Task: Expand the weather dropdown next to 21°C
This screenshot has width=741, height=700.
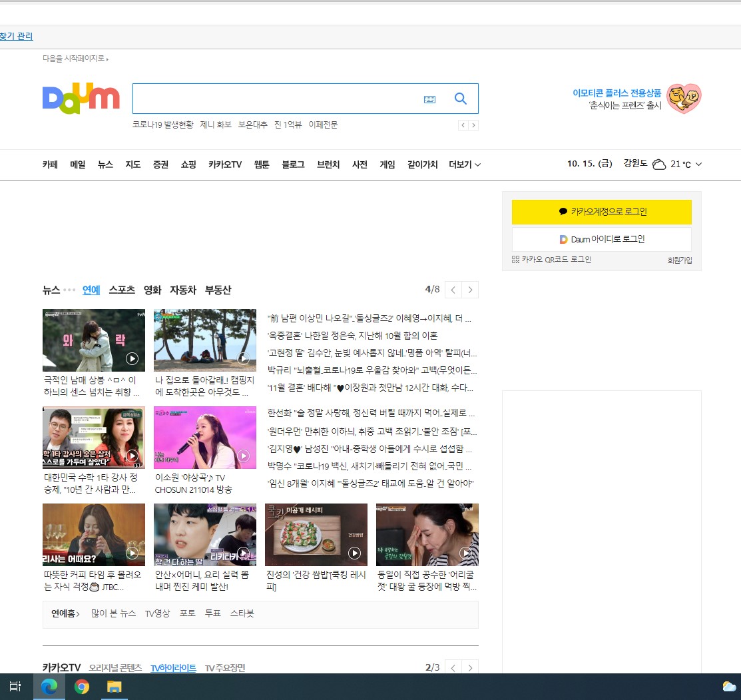Action: click(698, 164)
